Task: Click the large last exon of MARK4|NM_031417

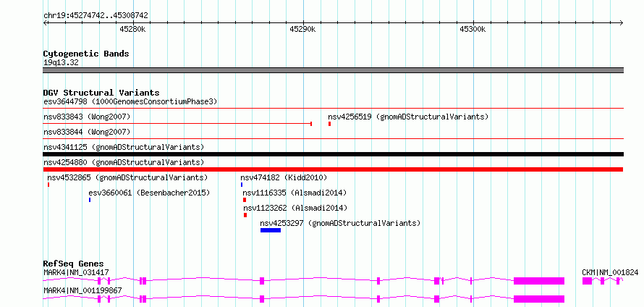Action: coord(539,281)
